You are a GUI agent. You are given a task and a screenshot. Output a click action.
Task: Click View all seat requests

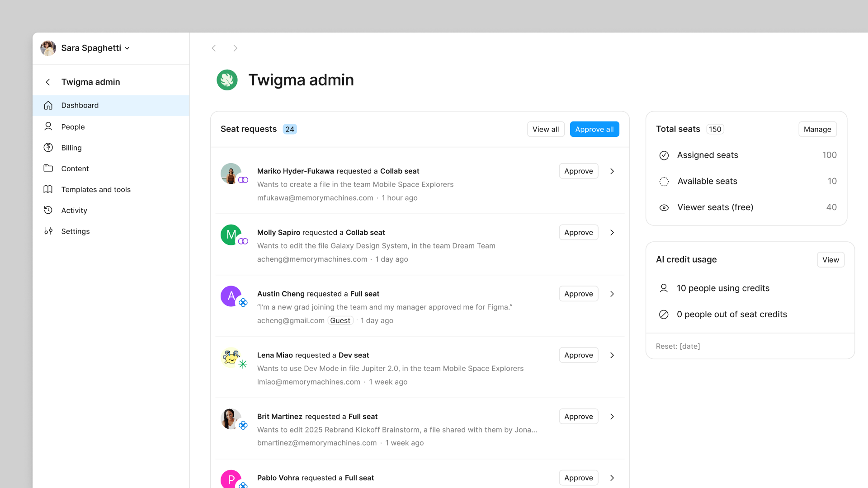click(x=546, y=129)
